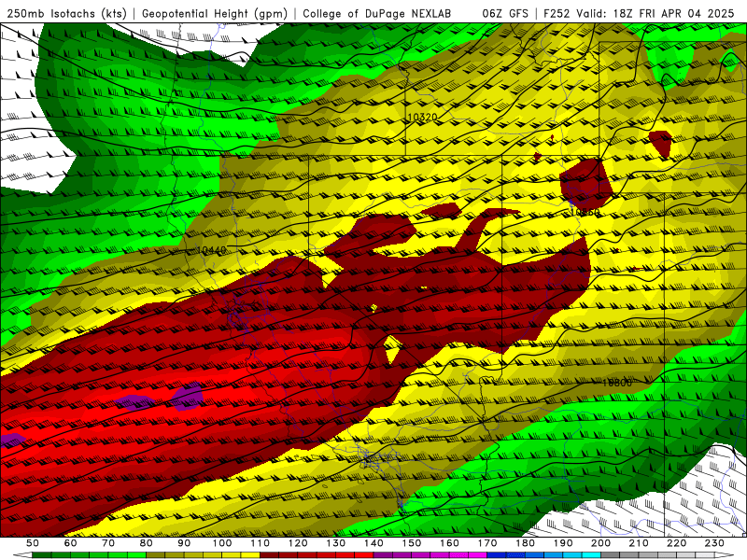The image size is (747, 560).
Task: Click the 110 value on the color scale
Action: point(261,543)
